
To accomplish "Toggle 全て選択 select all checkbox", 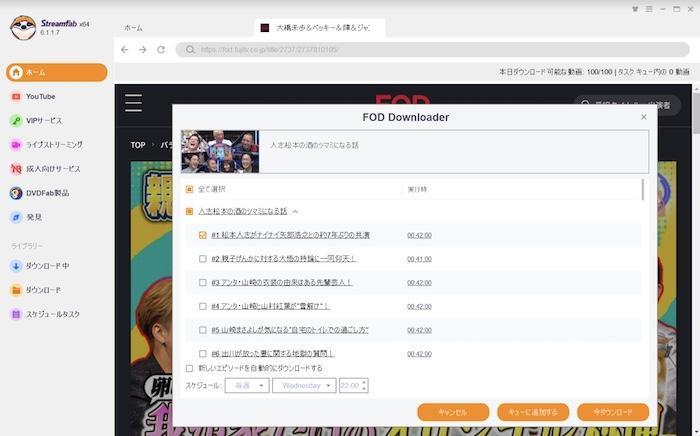I will click(x=189, y=189).
